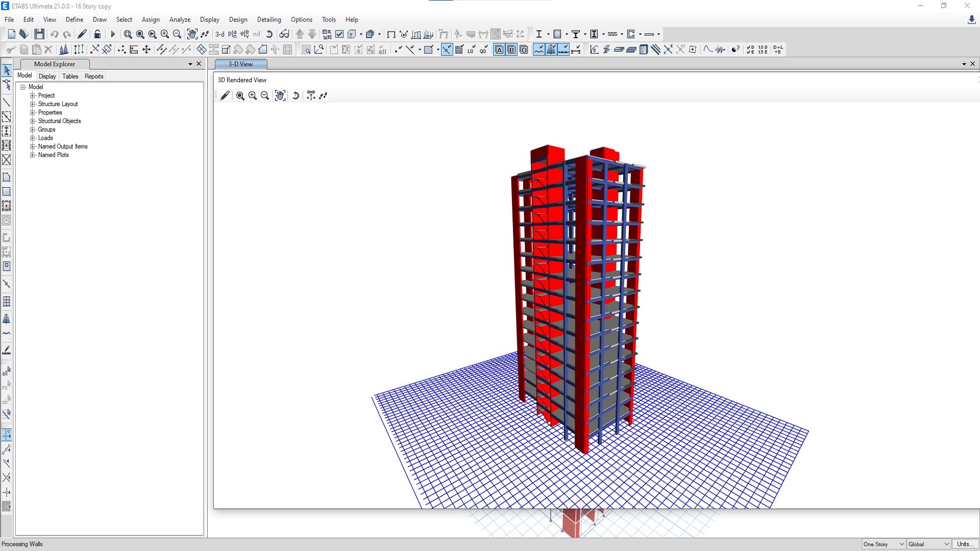
Task: Click the Run Analysis play icon
Action: (113, 34)
